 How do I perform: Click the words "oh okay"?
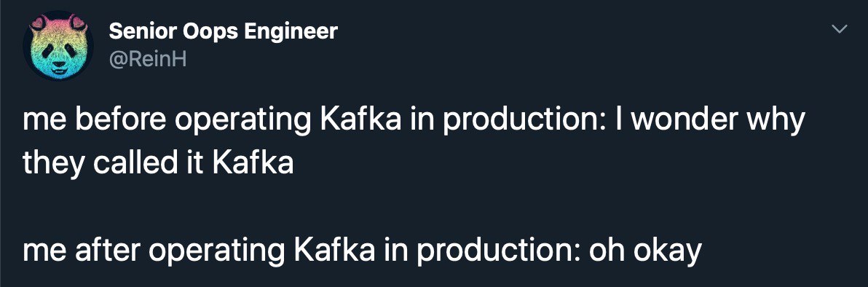point(644,253)
